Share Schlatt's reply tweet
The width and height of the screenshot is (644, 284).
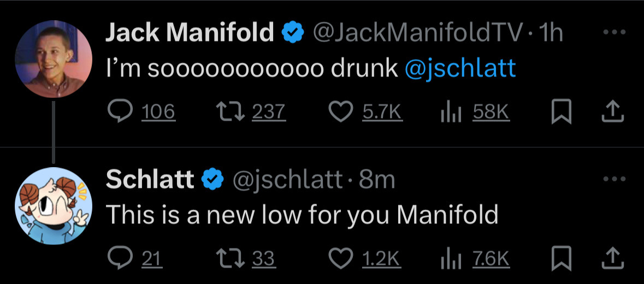coord(613,258)
